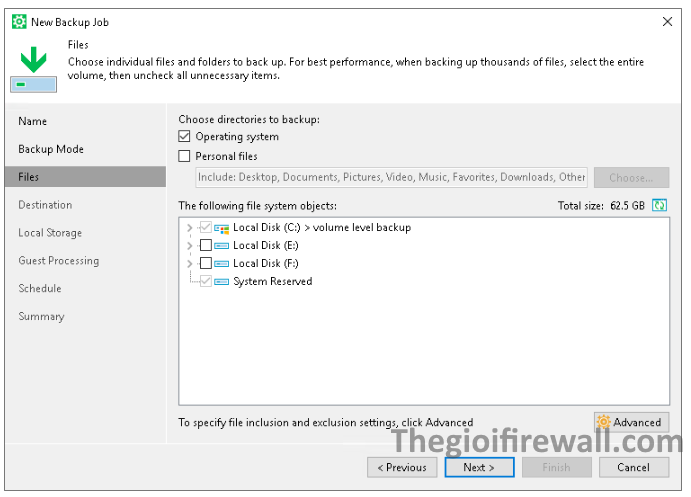The image size is (691, 497).
Task: Enable the Personal files checkbox
Action: [x=184, y=156]
